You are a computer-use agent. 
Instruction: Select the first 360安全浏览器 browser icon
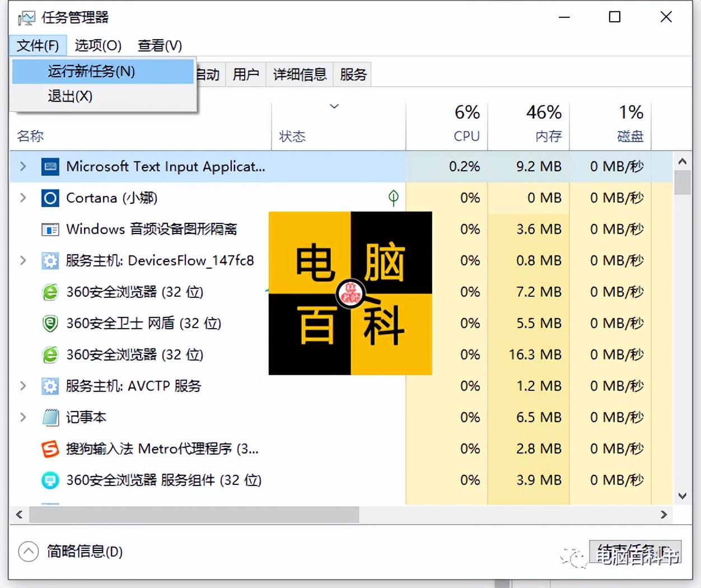pos(50,292)
